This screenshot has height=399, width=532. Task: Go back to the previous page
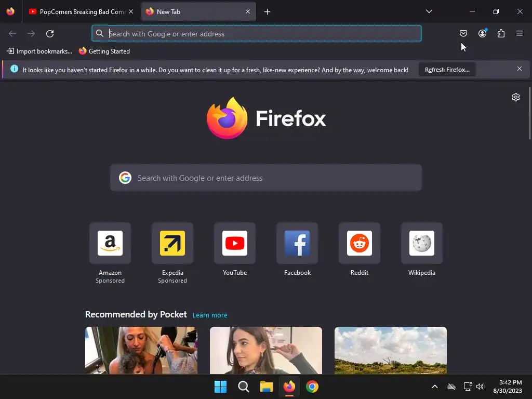(x=12, y=34)
